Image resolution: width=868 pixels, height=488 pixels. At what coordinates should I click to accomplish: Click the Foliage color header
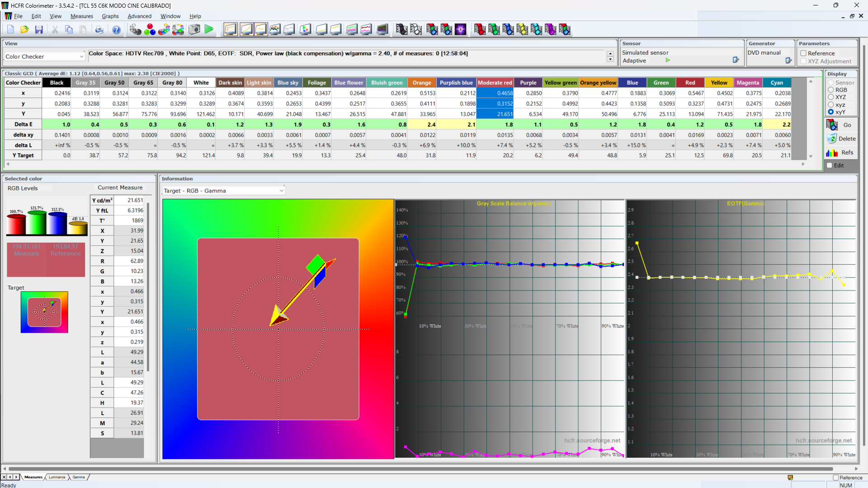pos(317,83)
